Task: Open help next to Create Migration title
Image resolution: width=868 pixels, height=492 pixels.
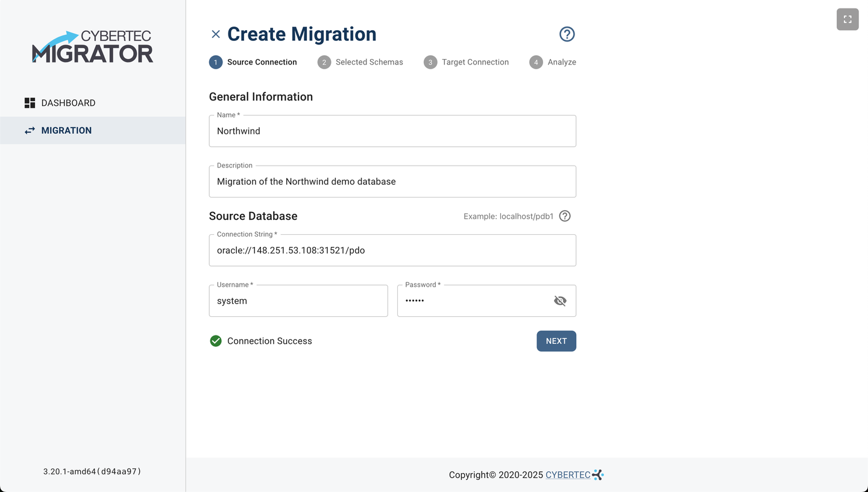Action: pyautogui.click(x=567, y=34)
